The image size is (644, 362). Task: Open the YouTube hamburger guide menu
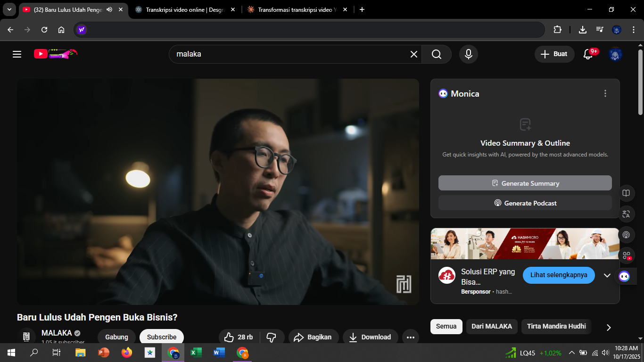[17, 54]
